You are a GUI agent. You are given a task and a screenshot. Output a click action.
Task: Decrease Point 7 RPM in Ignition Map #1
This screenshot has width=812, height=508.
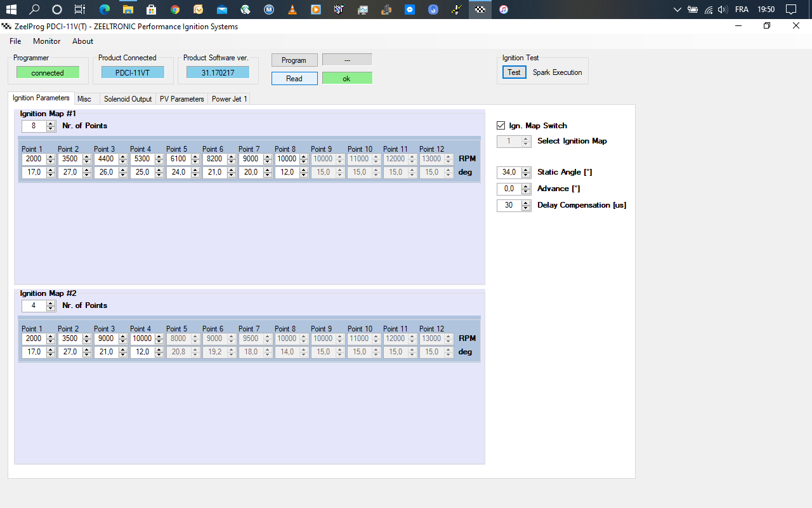[x=267, y=161]
